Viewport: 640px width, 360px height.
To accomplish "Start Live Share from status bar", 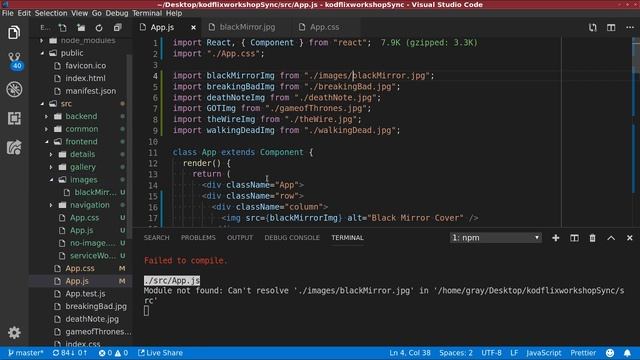I will coord(160,353).
